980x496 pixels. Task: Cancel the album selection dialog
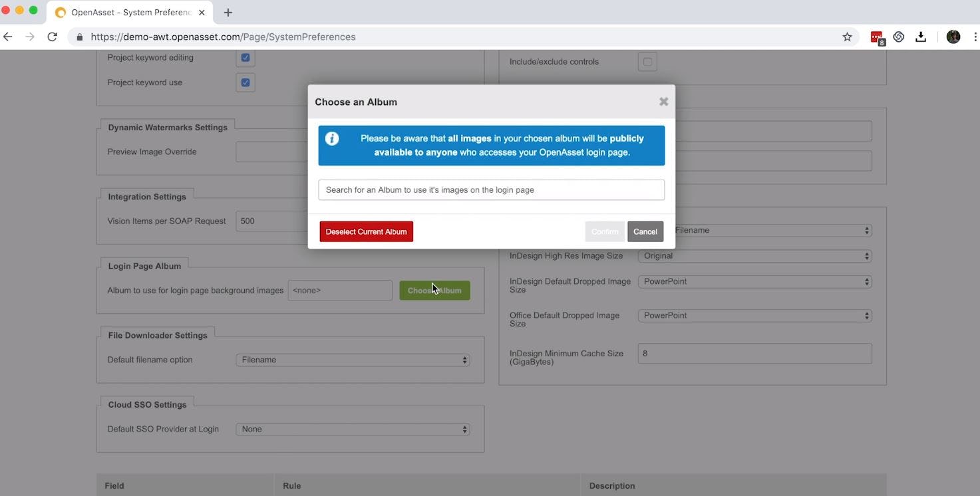[645, 231]
